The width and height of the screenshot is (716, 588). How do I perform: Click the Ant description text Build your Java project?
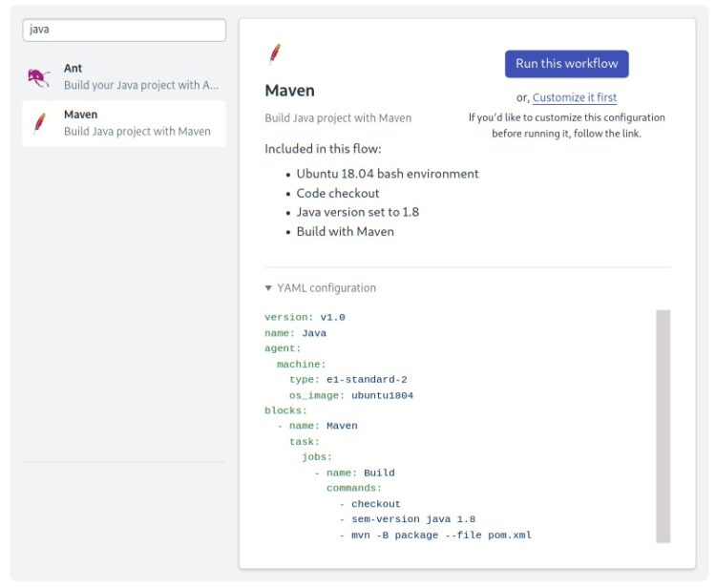pyautogui.click(x=141, y=85)
